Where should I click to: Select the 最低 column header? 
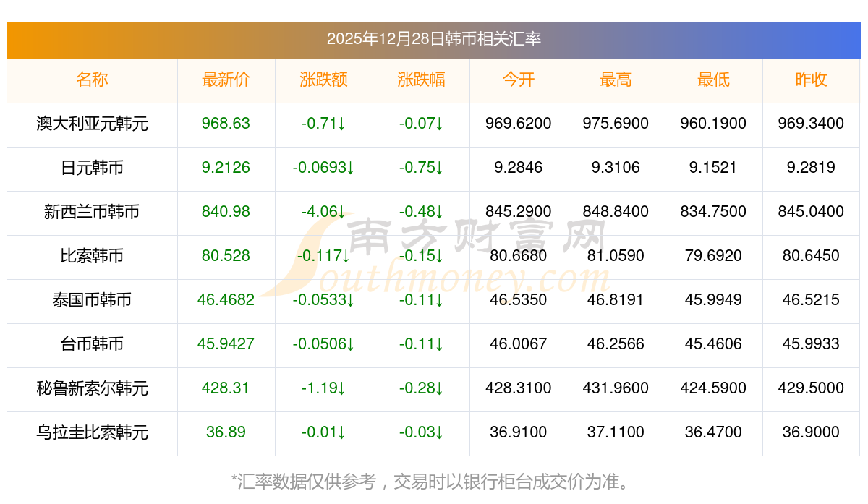[713, 80]
